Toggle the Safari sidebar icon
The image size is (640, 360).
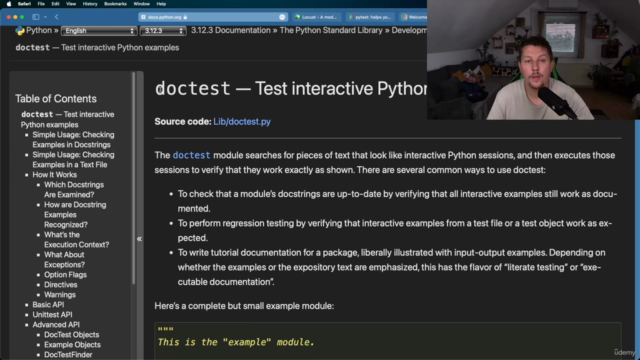click(36, 17)
